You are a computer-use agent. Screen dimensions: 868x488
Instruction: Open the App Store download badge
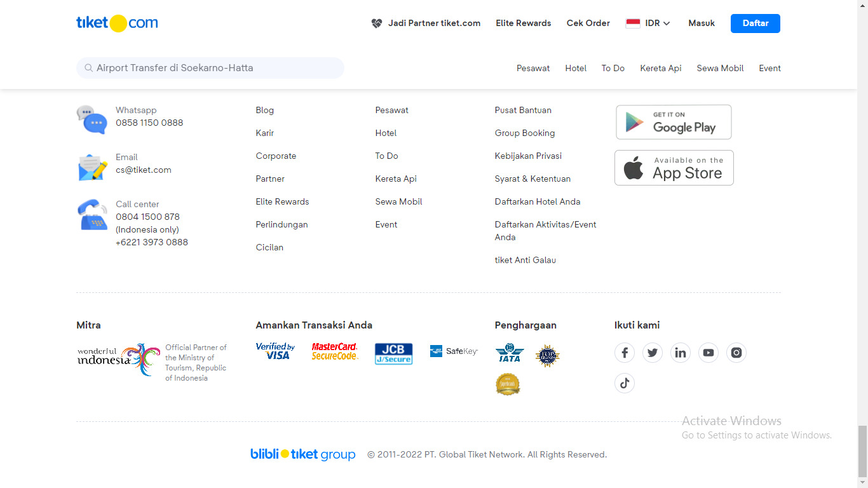674,168
